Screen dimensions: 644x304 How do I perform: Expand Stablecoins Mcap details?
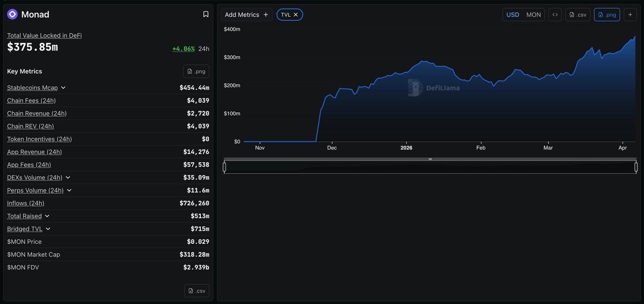pos(63,88)
